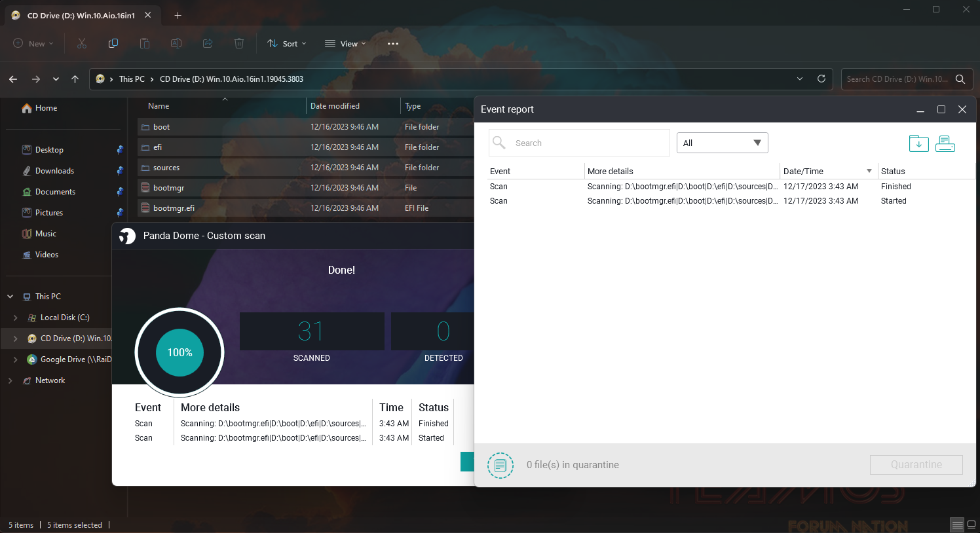Click the Rename icon in Explorer toolbar
The width and height of the screenshot is (980, 533).
point(176,43)
